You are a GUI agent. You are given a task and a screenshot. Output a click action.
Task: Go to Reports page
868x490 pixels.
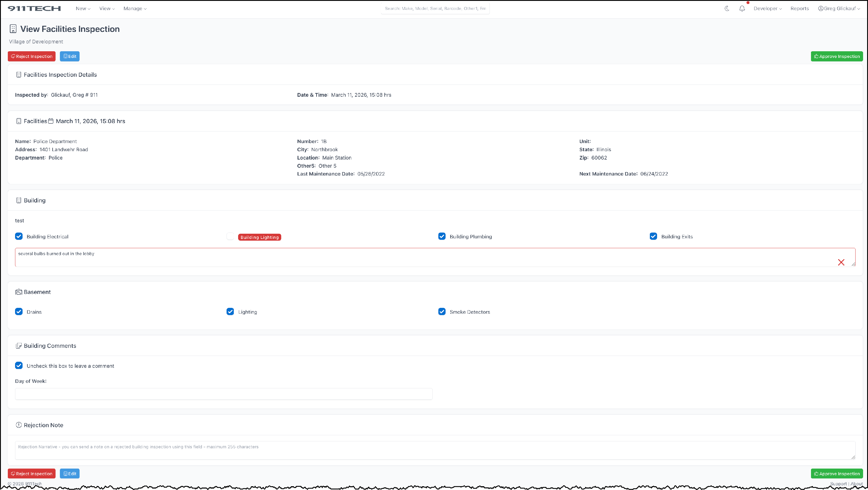[799, 8]
